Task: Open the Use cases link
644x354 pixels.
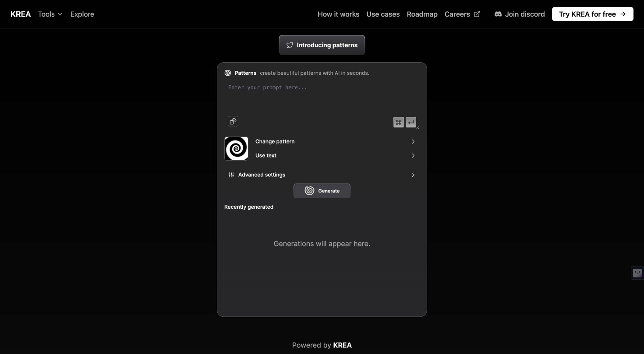Action: [383, 14]
